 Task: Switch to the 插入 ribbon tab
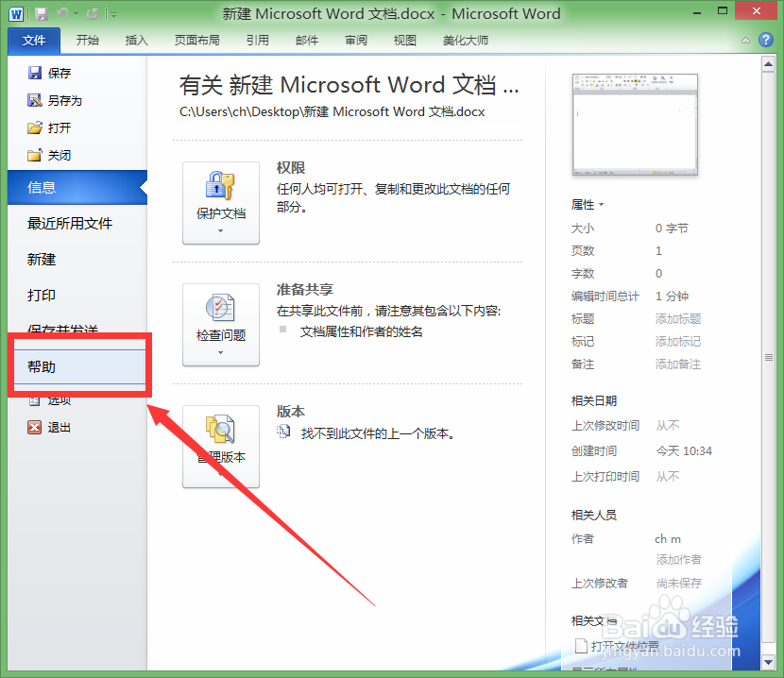[x=137, y=41]
